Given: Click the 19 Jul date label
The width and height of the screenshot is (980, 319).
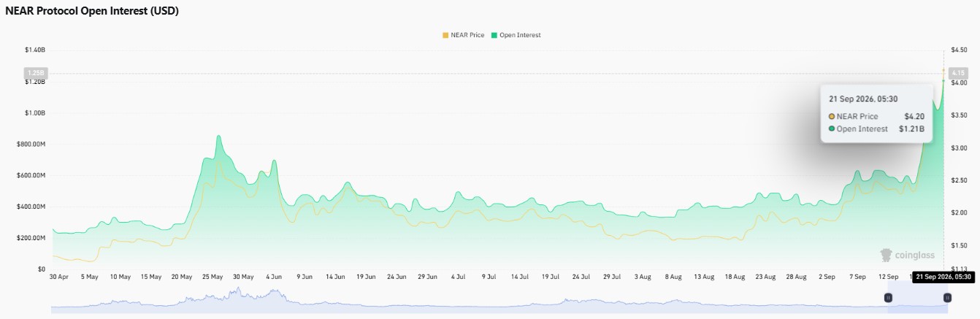Looking at the screenshot, I should [x=551, y=277].
